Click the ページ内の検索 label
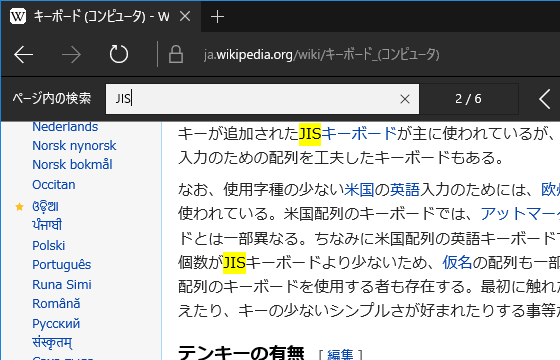Viewport: 560px width, 360px height. coord(52,99)
